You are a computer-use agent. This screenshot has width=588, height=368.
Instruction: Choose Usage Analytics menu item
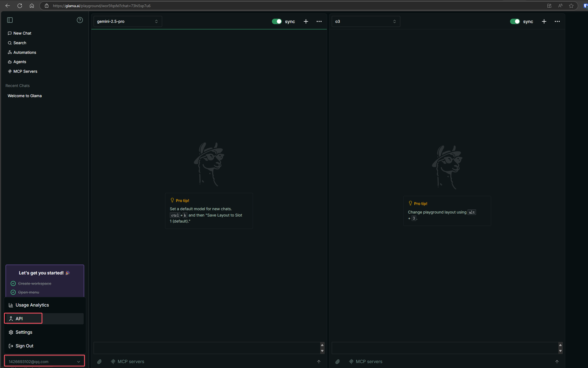(32, 305)
